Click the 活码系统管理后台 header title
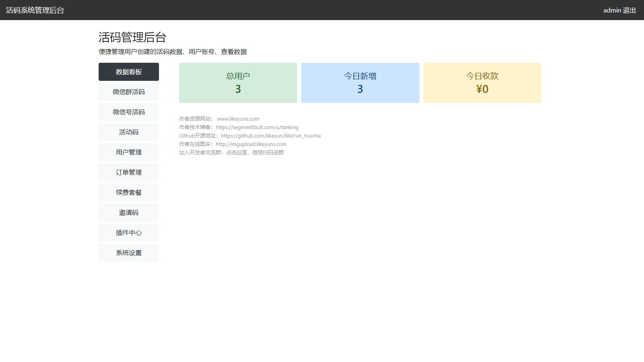Screen dimensions: 644x362 (35, 10)
